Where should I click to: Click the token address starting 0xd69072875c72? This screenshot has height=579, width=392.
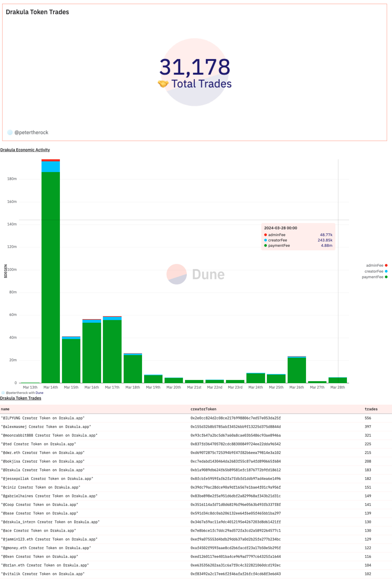(236, 453)
